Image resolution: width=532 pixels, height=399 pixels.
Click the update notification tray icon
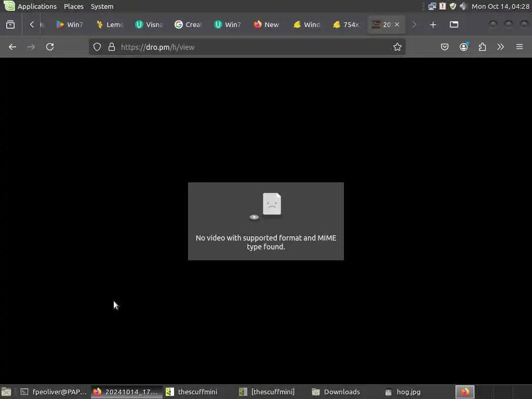(x=443, y=6)
